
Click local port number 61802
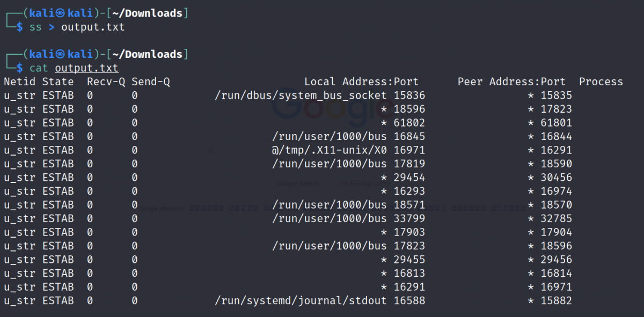(409, 123)
